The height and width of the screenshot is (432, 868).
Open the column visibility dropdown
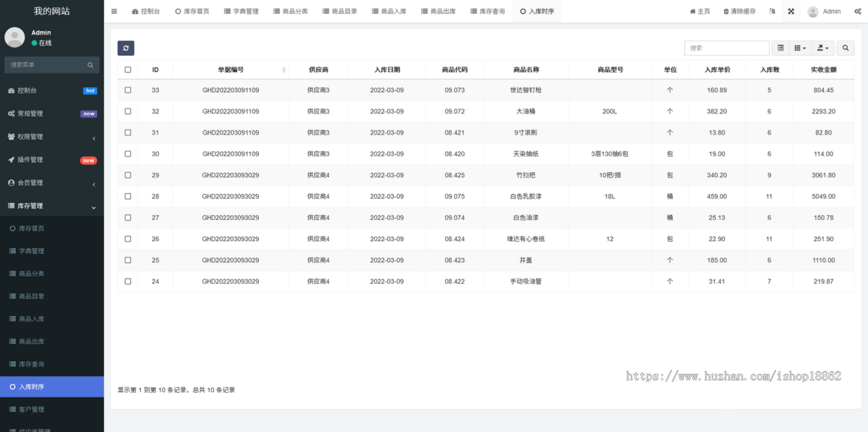[x=800, y=48]
